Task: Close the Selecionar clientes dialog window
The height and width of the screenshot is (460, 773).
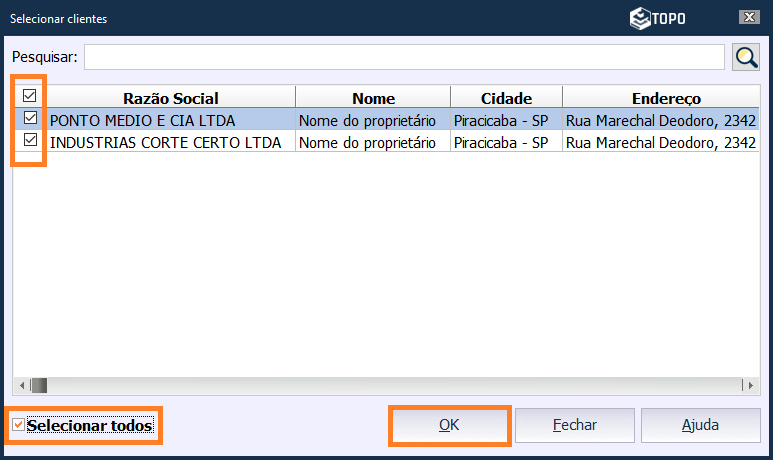Action: 749,17
